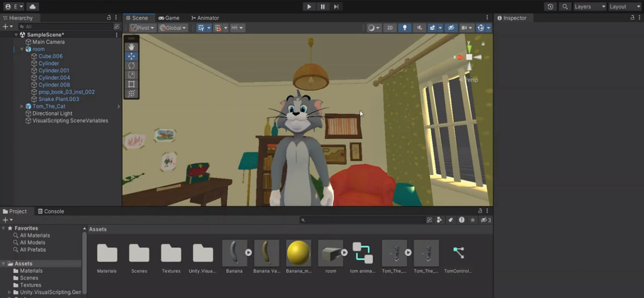
Task: Click the Pause button
Action: tap(323, 7)
